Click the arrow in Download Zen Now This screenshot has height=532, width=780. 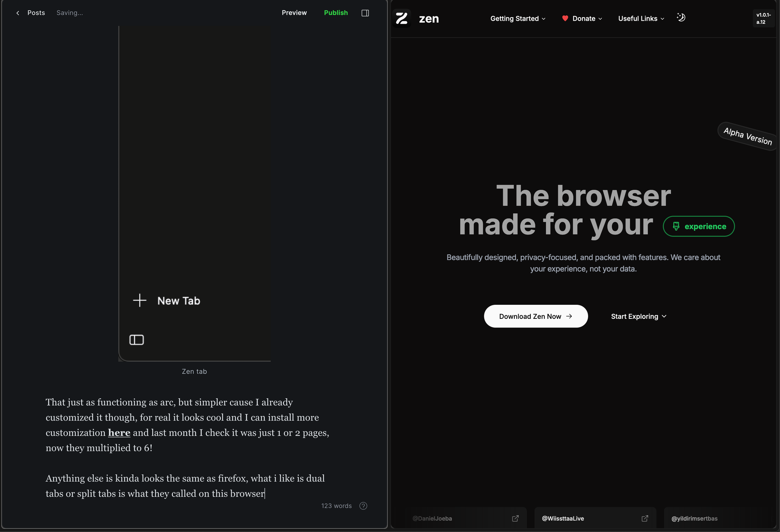[x=569, y=316]
